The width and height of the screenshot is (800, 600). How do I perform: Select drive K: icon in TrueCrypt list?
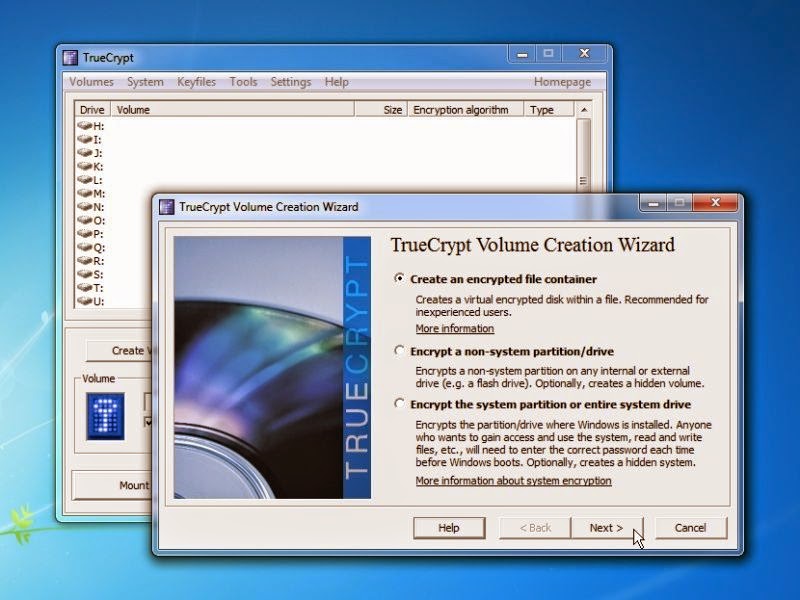point(85,166)
